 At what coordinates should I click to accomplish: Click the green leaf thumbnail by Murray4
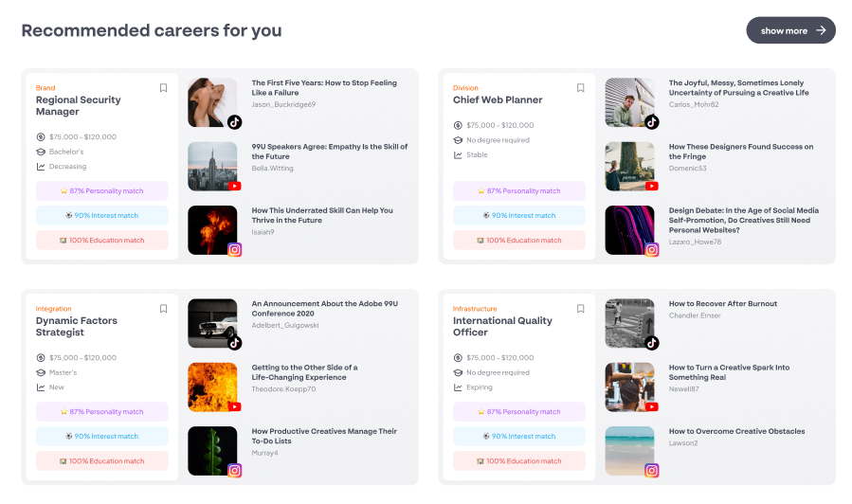[212, 451]
